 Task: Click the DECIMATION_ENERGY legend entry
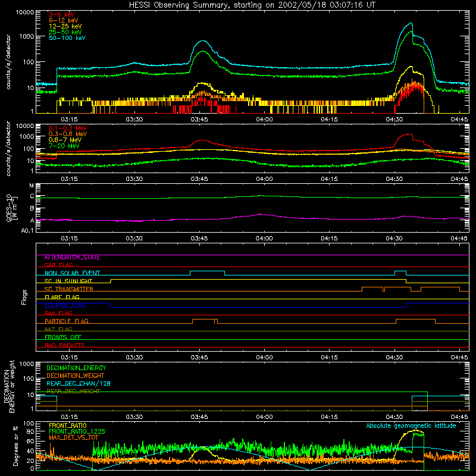click(x=76, y=368)
